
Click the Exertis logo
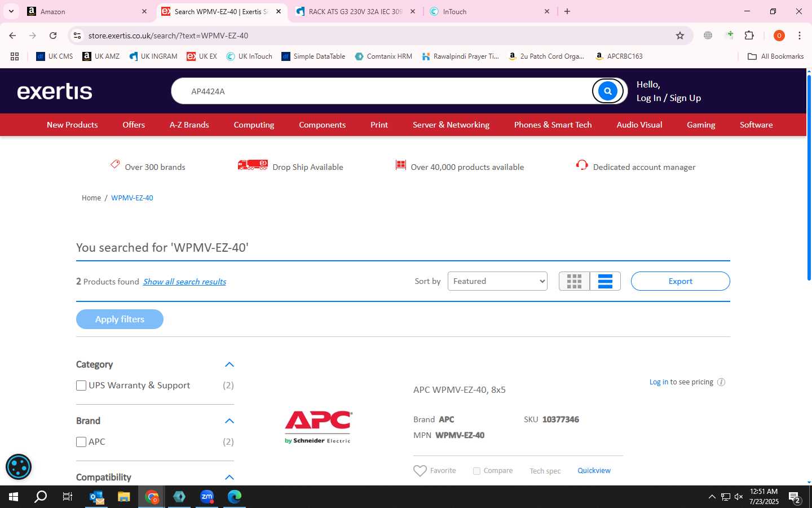point(55,91)
